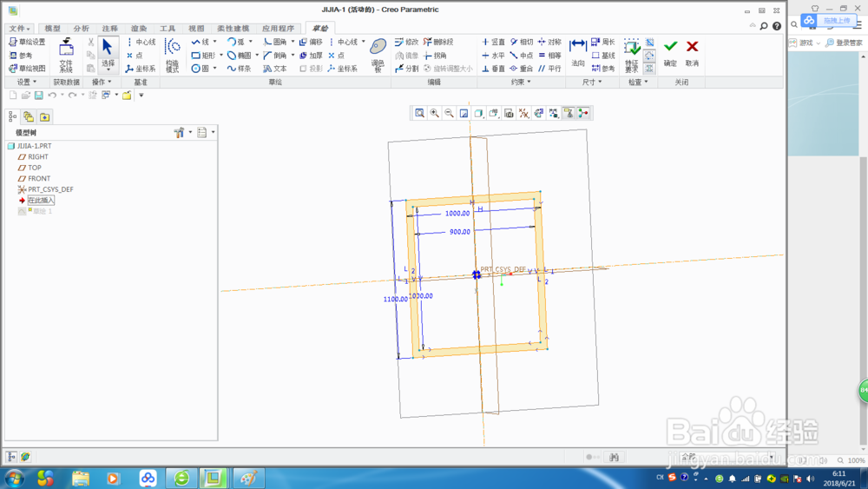Image resolution: width=868 pixels, height=489 pixels.
Task: Expand the Rectangle (矩形) type arrow
Action: click(220, 56)
